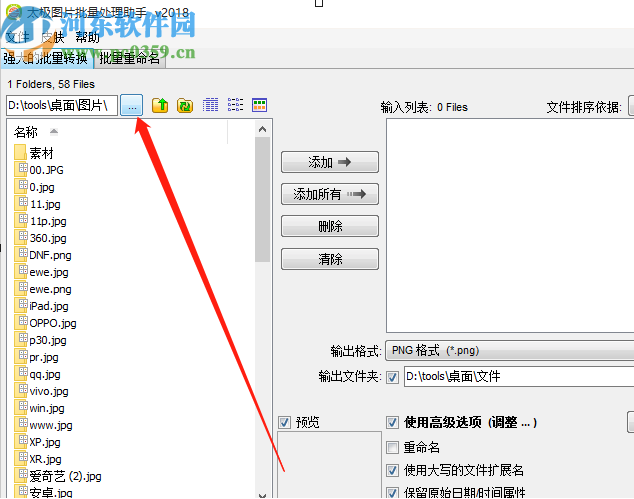Screen dimensions: 634x499
Task: Enable the 重命名 checkbox
Action: (392, 447)
